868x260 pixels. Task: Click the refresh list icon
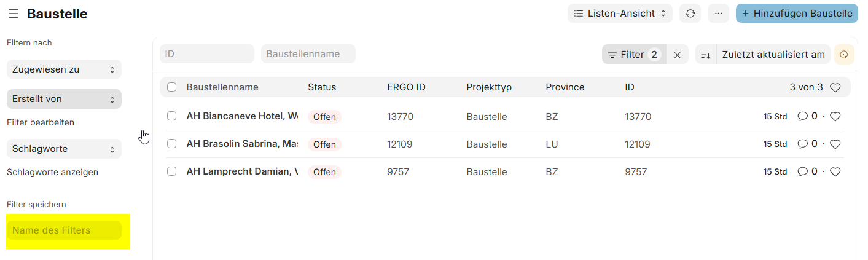pos(690,14)
